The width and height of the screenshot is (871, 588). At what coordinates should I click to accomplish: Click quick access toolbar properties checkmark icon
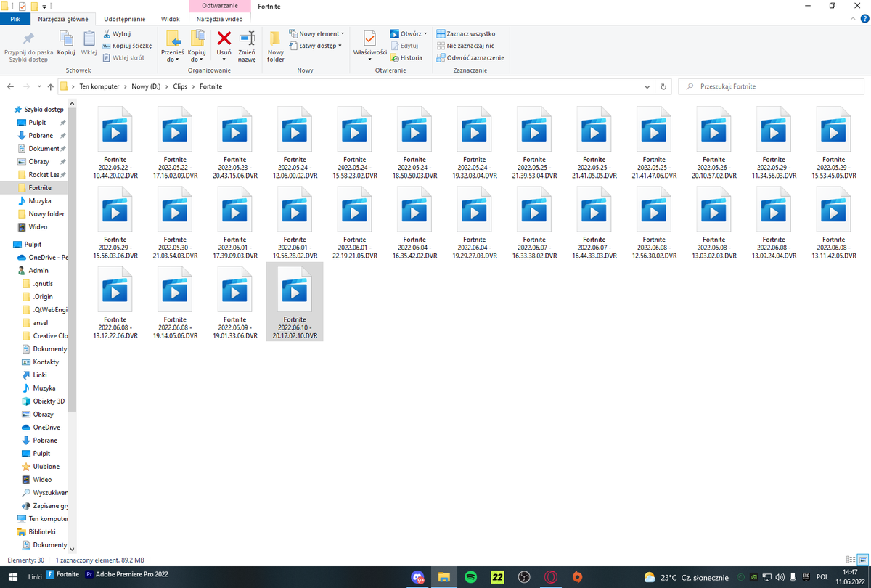21,6
